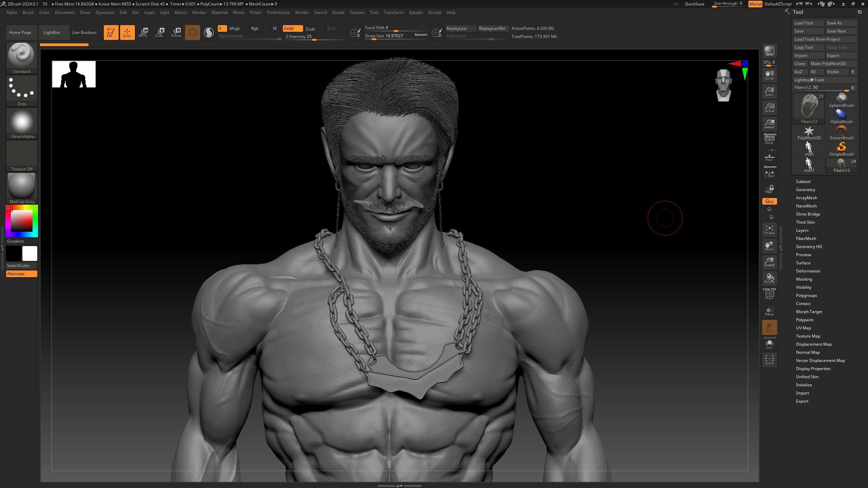Select the Edit mode icon
The image size is (868, 488).
[x=111, y=33]
